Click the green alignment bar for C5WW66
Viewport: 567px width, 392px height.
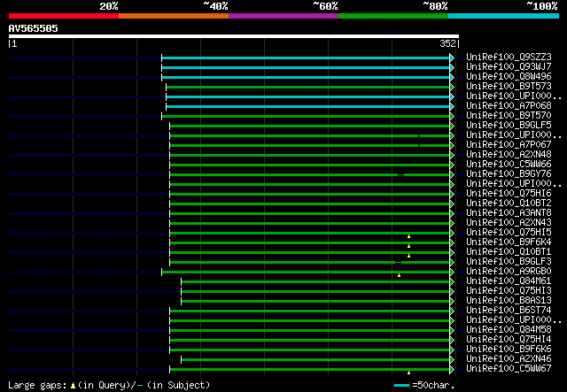coord(310,164)
